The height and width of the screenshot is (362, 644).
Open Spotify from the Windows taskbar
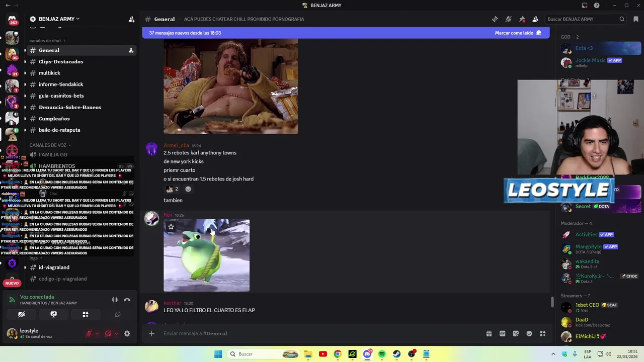382,354
